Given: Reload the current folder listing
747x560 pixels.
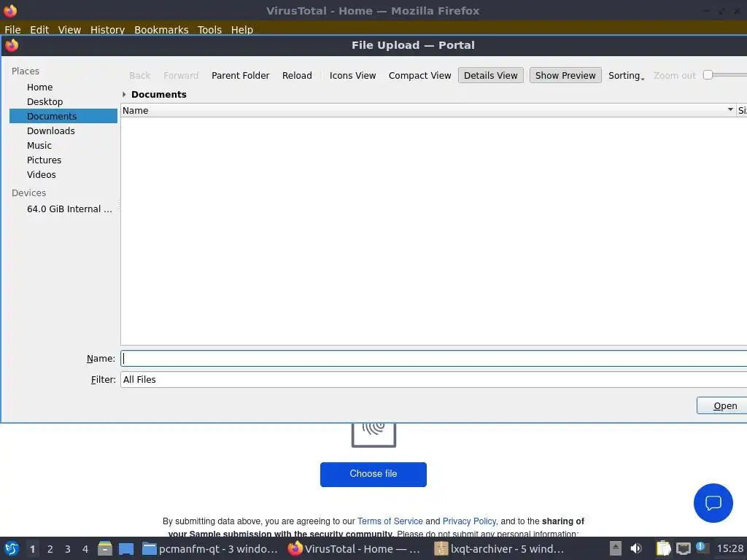Looking at the screenshot, I should (x=297, y=75).
